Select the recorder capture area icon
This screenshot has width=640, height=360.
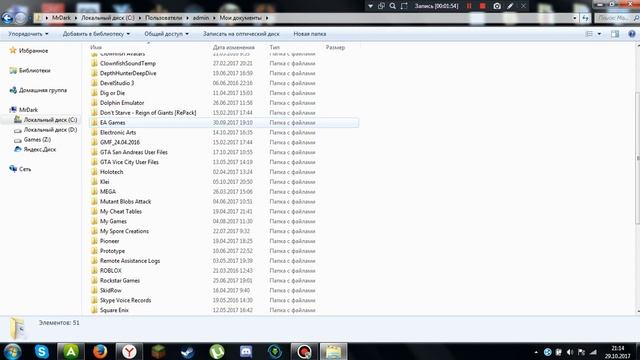pyautogui.click(x=404, y=6)
